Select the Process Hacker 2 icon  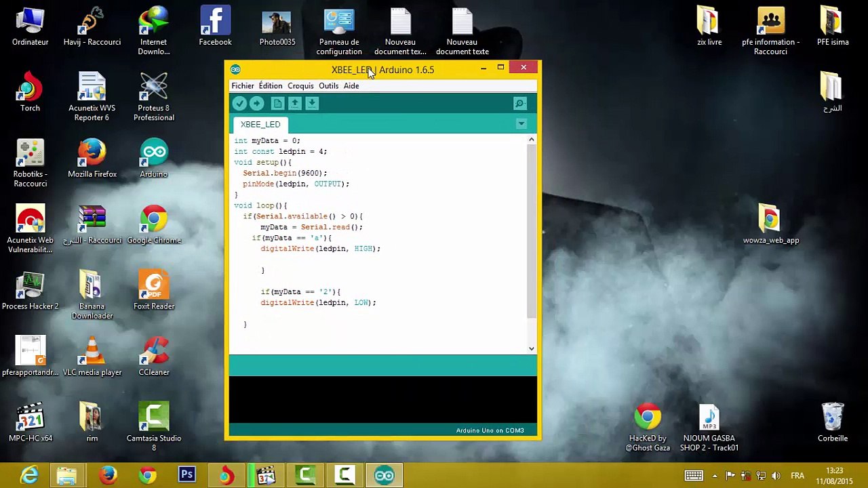coord(30,290)
